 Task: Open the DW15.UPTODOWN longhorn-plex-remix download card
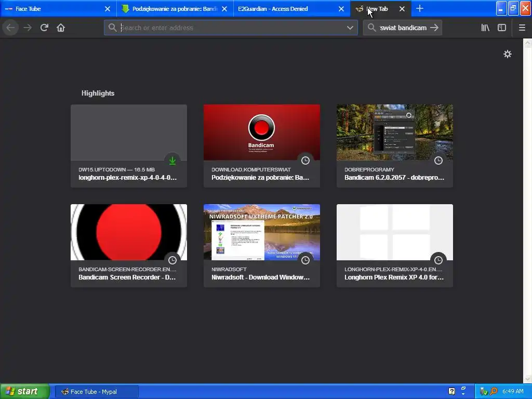pyautogui.click(x=129, y=146)
